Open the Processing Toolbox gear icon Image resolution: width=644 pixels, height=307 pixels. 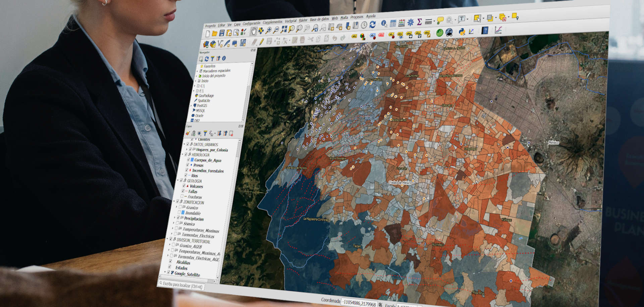411,22
